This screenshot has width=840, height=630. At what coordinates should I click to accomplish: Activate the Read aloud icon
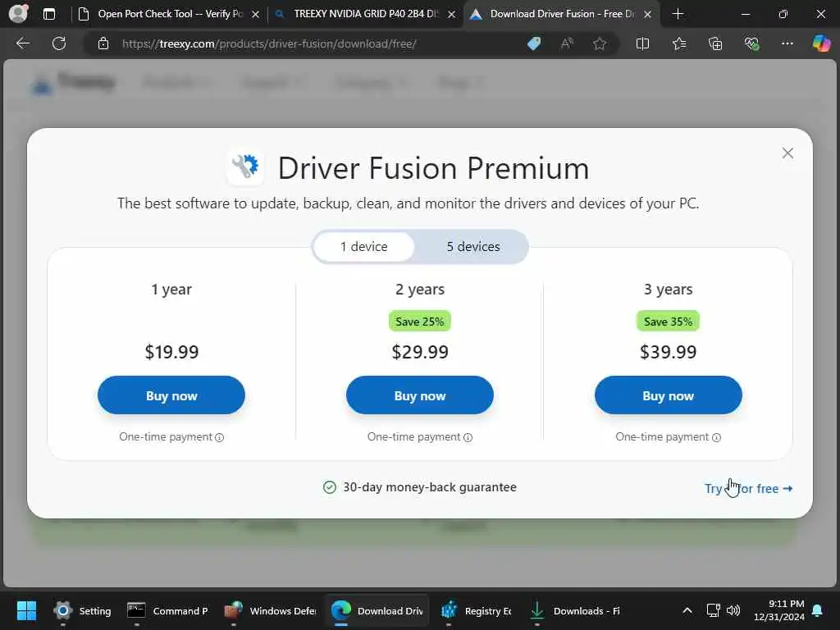(567, 43)
